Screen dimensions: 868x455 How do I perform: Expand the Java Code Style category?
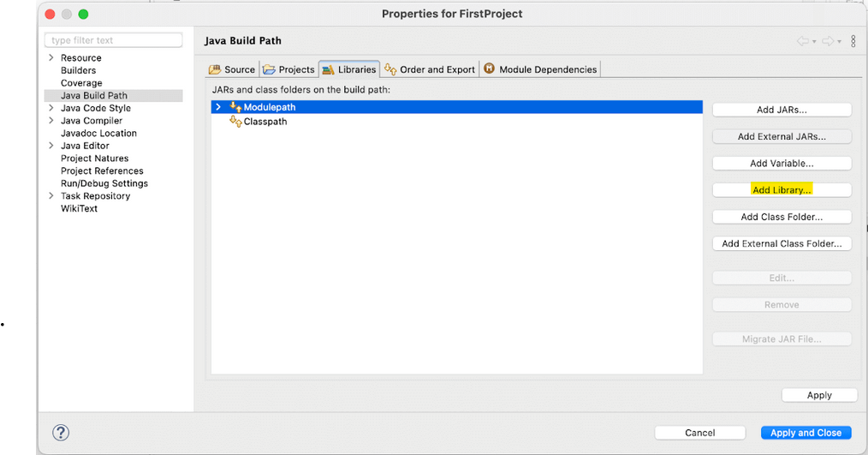tap(51, 108)
